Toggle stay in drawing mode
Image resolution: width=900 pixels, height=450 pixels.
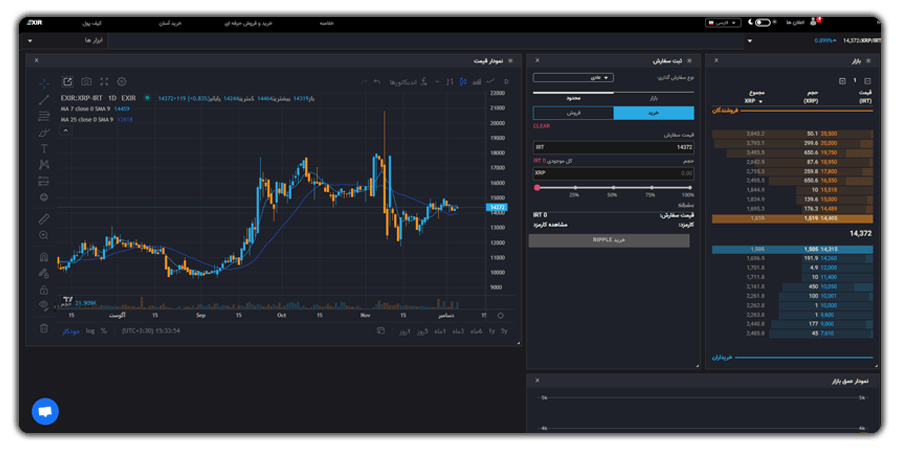[44, 273]
